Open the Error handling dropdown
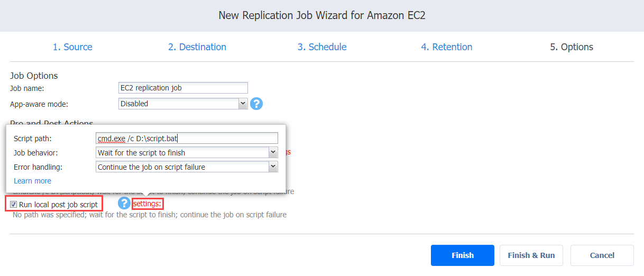The image size is (644, 276). tap(187, 167)
